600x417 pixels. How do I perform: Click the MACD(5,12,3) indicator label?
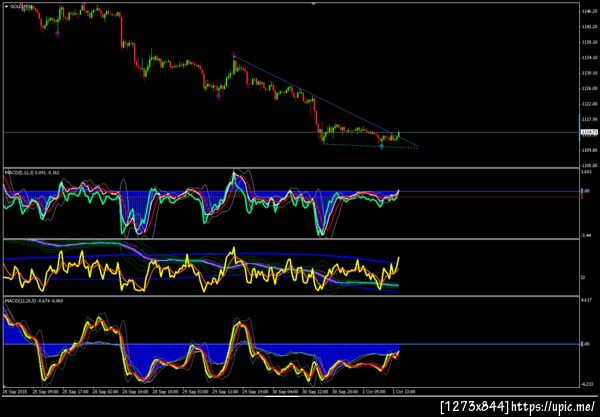[x=32, y=173]
